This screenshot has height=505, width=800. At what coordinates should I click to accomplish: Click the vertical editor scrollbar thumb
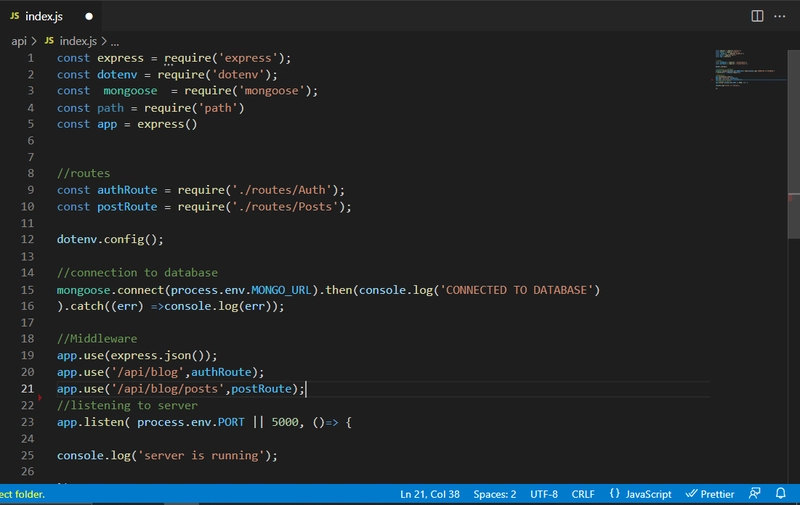(x=793, y=144)
